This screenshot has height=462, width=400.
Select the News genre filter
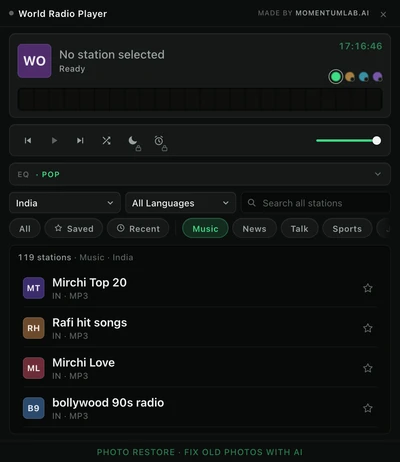[254, 229]
